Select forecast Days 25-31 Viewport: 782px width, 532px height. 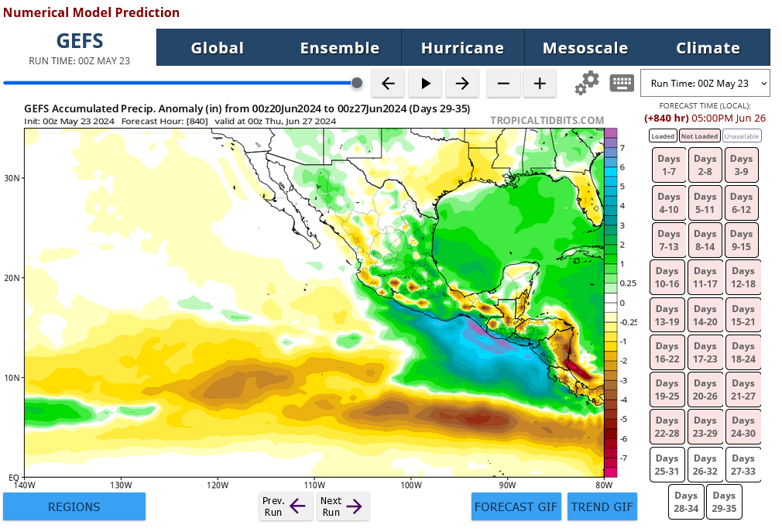(x=667, y=465)
